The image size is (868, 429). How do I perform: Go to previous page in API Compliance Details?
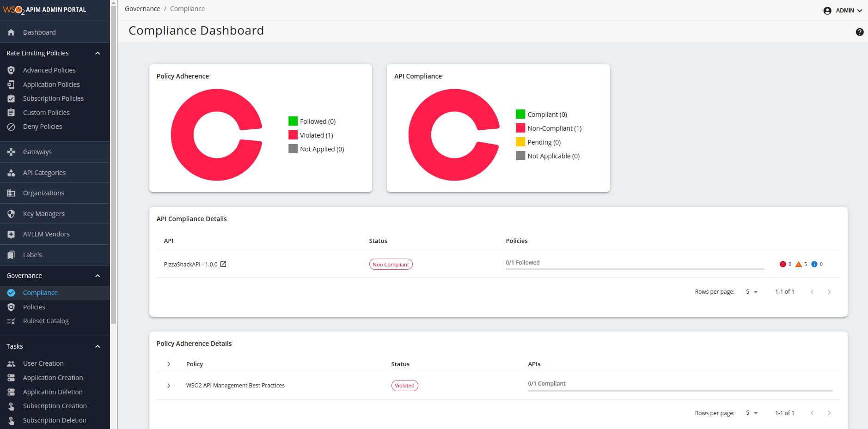pyautogui.click(x=812, y=292)
